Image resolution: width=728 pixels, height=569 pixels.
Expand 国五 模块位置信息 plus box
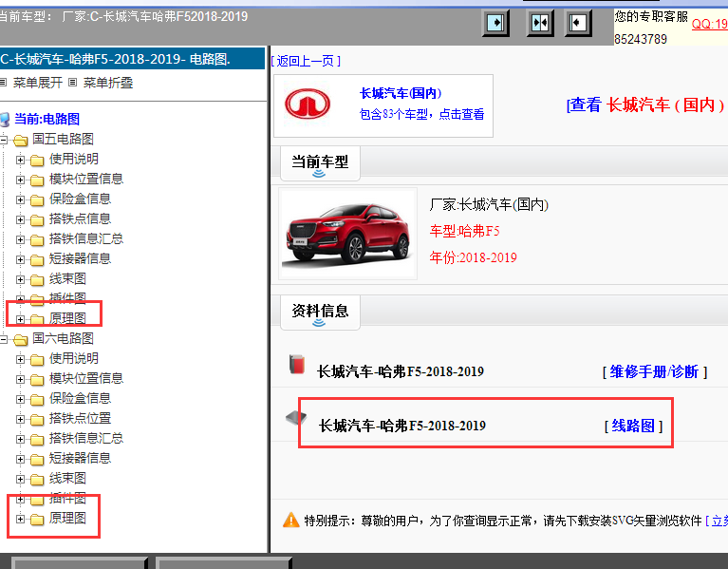20,180
